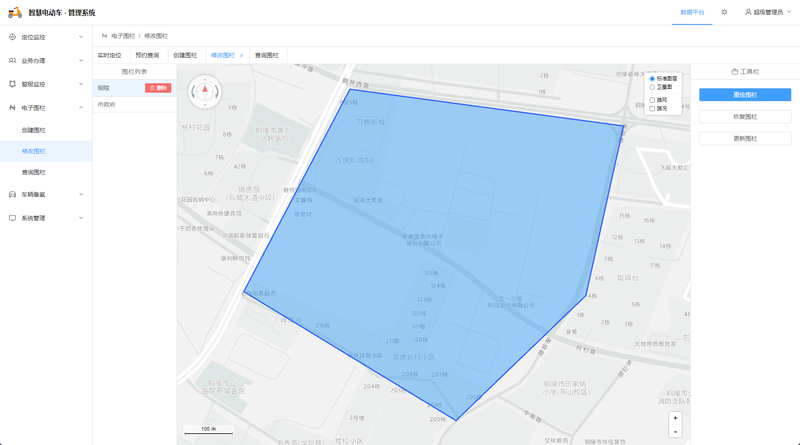Image resolution: width=800 pixels, height=445 pixels.
Task: Collapse the 电子围栏 menu chevron
Action: coord(81,108)
